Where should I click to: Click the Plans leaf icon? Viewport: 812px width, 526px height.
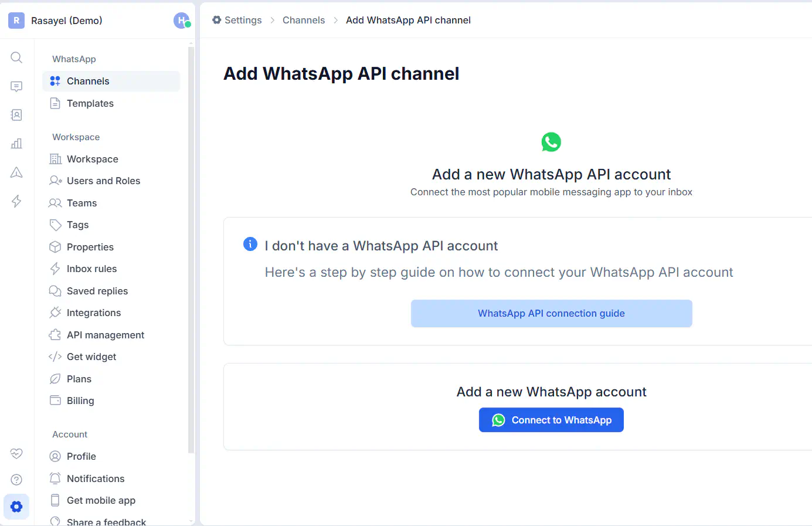pos(55,379)
